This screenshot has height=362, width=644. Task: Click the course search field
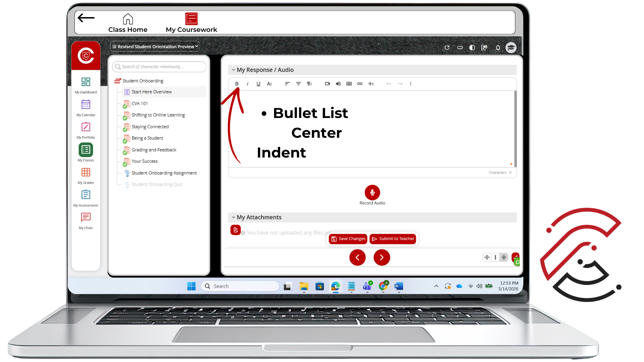click(159, 67)
